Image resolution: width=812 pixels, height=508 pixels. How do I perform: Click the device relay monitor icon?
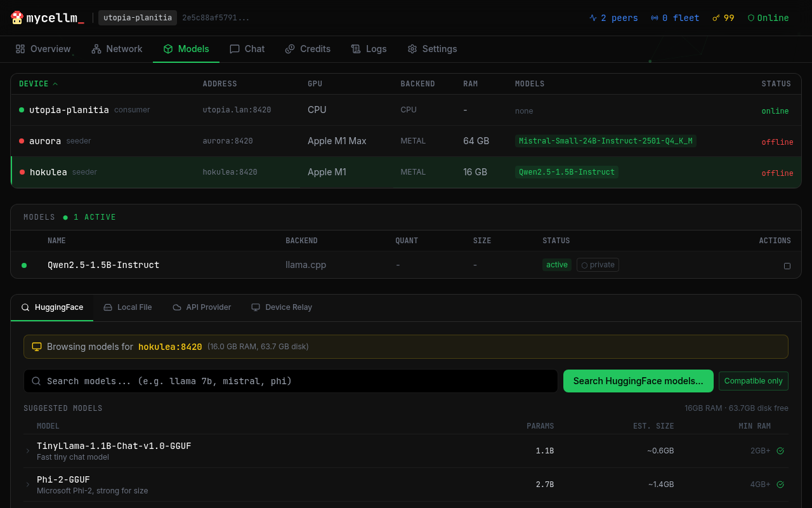(x=256, y=307)
